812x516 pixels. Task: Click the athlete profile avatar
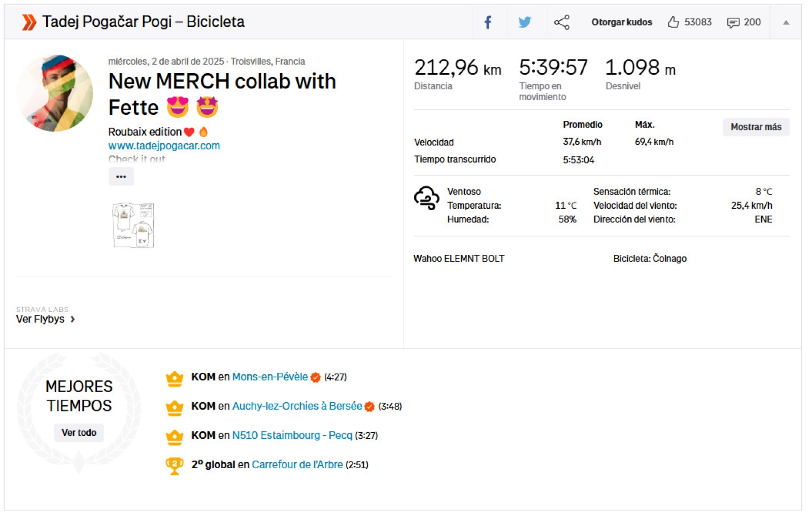[55, 93]
